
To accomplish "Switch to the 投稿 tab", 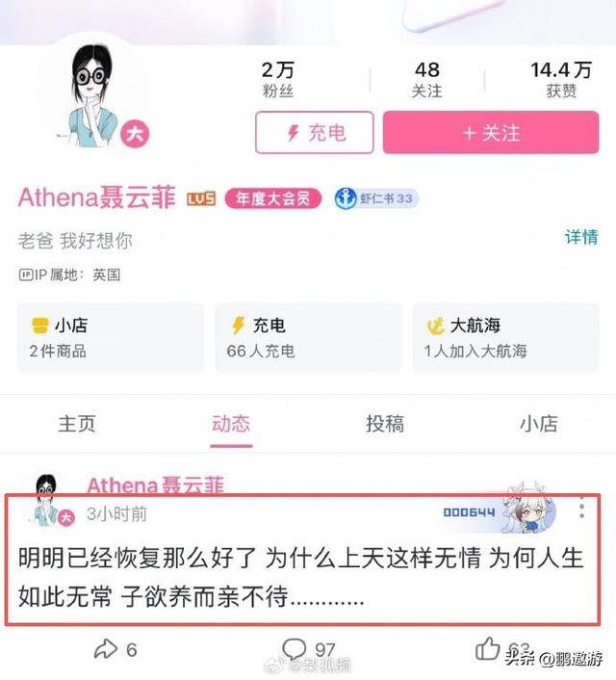I will coord(385,424).
